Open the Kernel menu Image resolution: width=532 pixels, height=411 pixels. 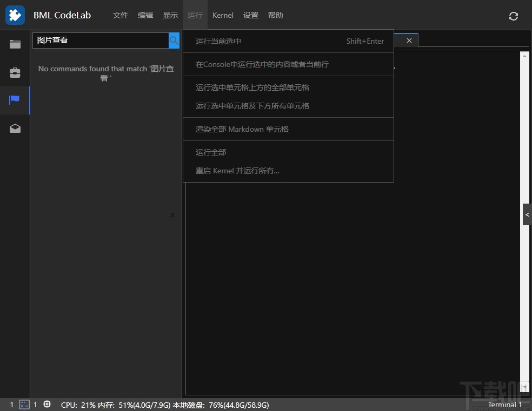point(223,15)
